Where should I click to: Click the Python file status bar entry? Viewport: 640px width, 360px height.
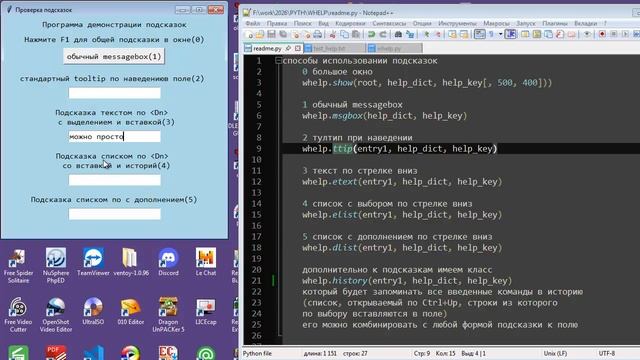(257, 353)
